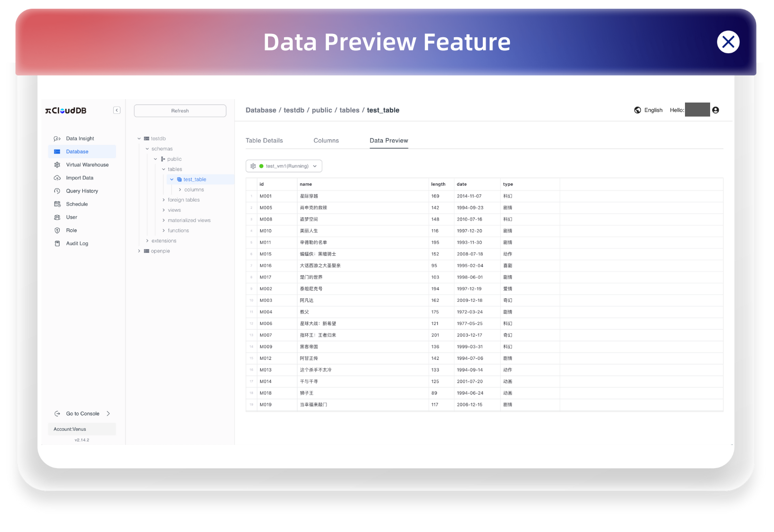Click the Account:Venus field
774x532 pixels.
click(x=82, y=429)
